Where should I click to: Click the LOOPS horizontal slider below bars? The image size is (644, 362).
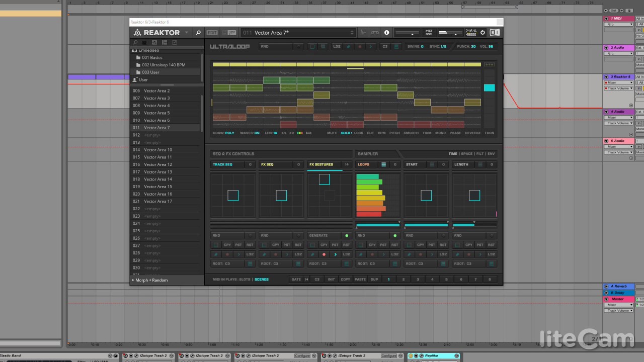(378, 225)
